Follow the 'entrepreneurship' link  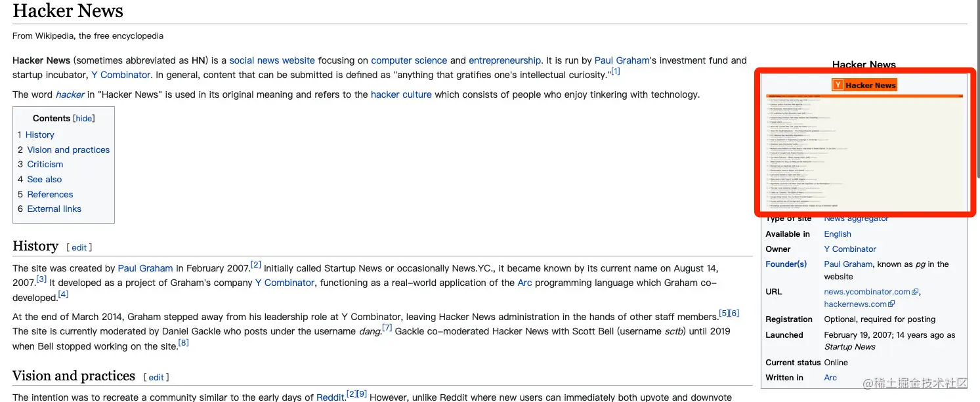click(505, 60)
